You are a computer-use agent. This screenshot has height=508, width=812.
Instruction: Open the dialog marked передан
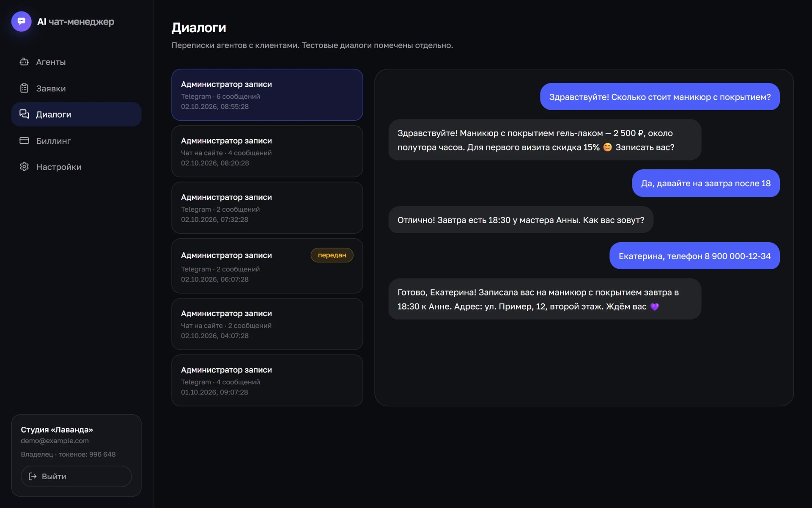267,266
